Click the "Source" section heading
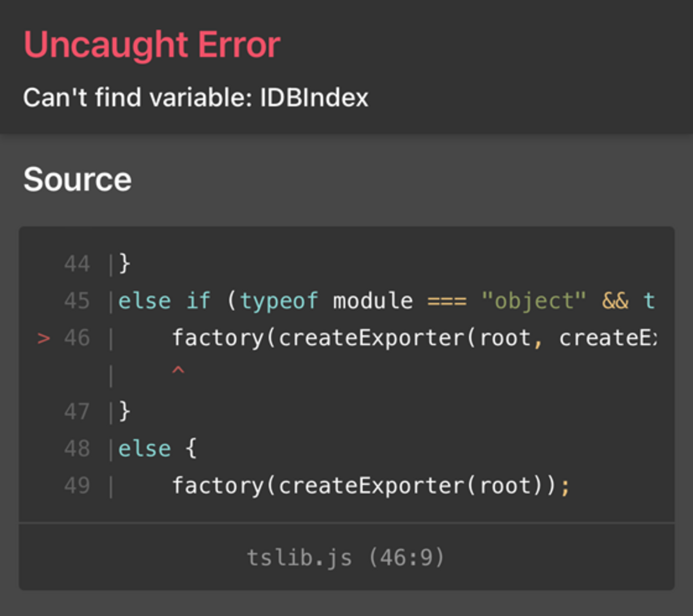 [x=77, y=179]
